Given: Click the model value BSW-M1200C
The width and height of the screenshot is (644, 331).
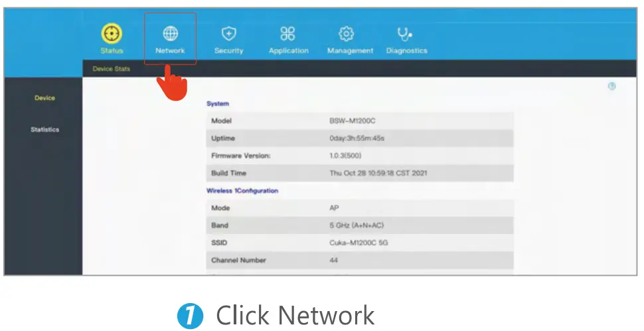Looking at the screenshot, I should [353, 121].
